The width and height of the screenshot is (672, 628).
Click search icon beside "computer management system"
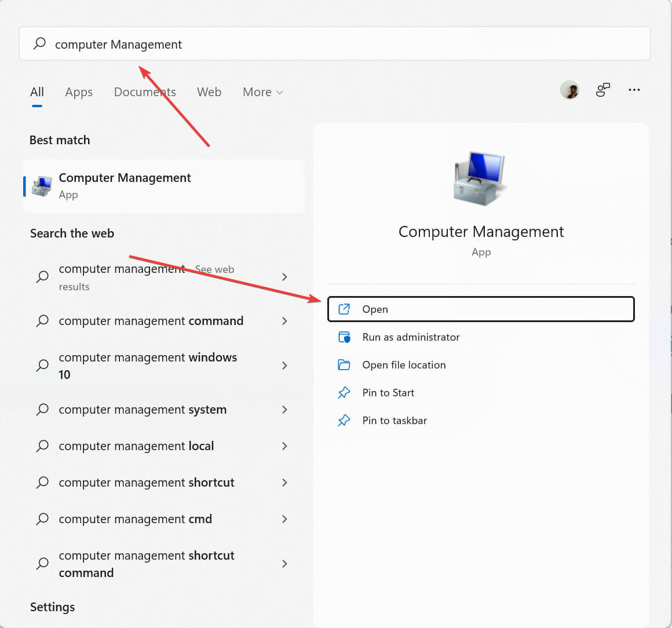point(42,410)
